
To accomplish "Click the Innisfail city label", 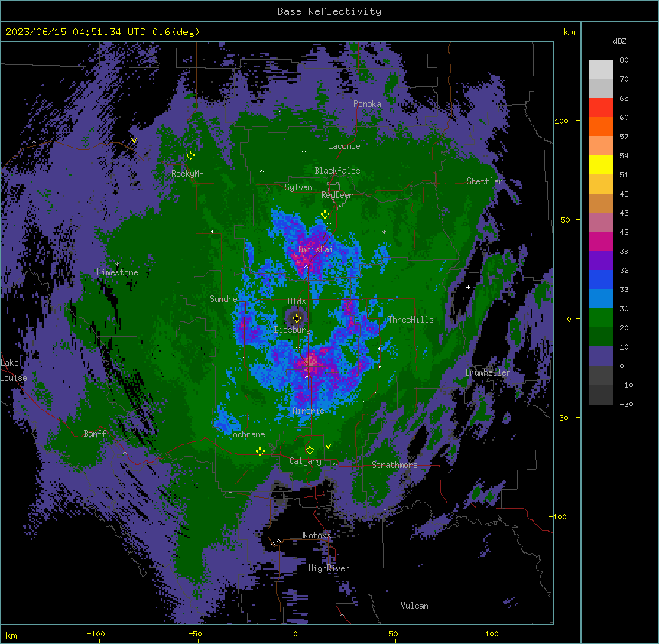I will pyautogui.click(x=317, y=249).
